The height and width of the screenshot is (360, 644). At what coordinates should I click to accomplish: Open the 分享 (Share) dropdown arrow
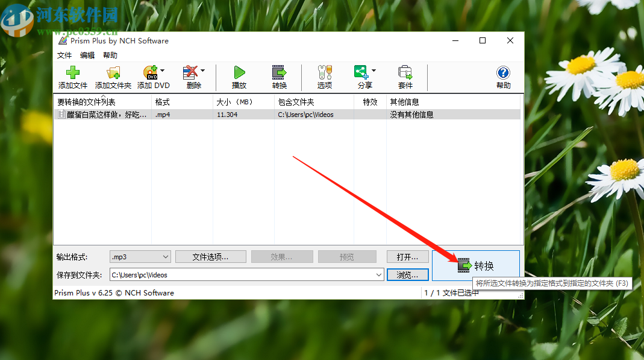pyautogui.click(x=373, y=71)
